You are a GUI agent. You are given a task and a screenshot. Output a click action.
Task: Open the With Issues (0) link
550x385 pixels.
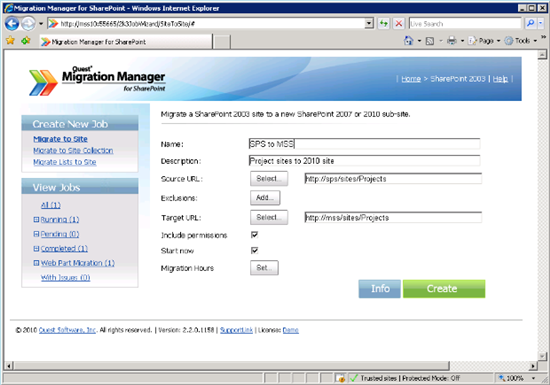coord(65,278)
